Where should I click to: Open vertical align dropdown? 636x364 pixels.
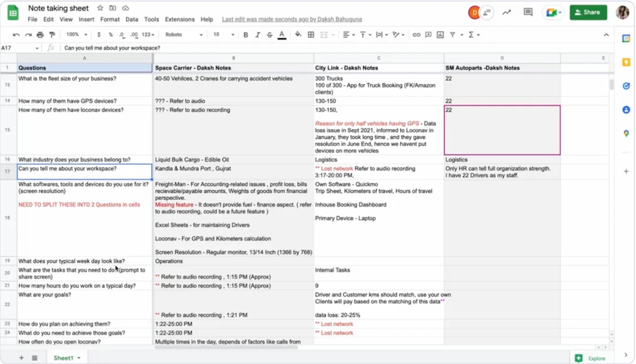pos(365,35)
